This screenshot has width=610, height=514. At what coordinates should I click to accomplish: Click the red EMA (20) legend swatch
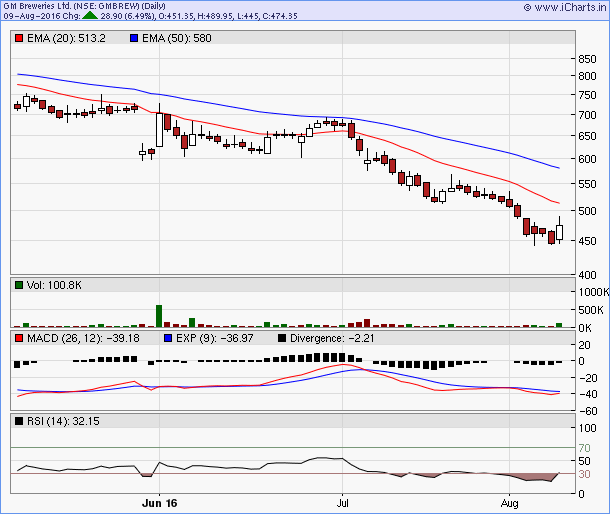pyautogui.click(x=18, y=38)
